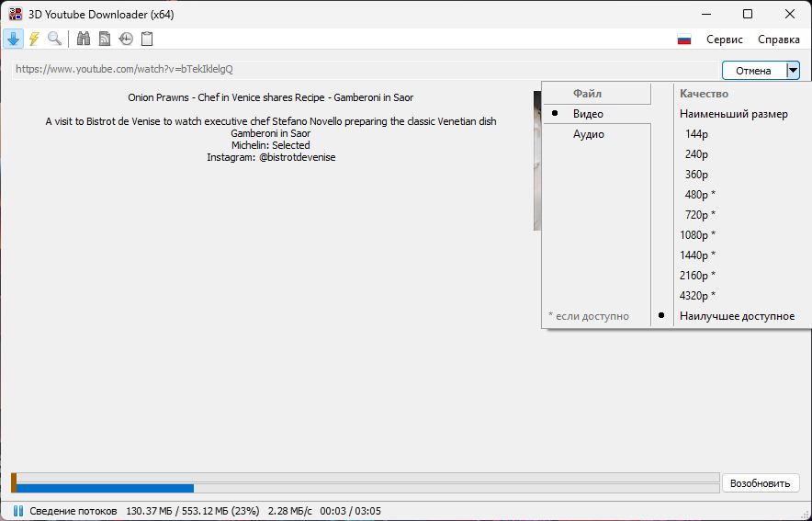Open the Справка menu
The width and height of the screenshot is (812, 521).
[778, 40]
